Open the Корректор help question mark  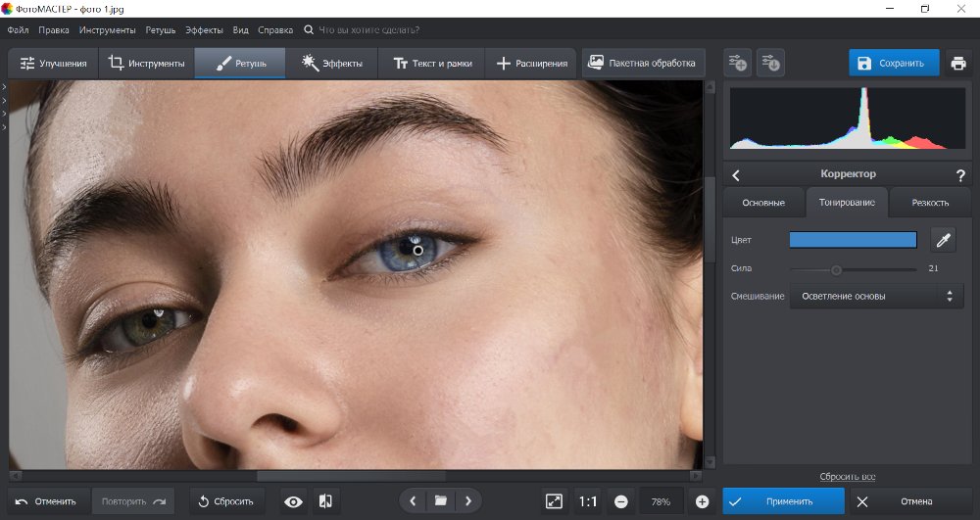(x=959, y=175)
